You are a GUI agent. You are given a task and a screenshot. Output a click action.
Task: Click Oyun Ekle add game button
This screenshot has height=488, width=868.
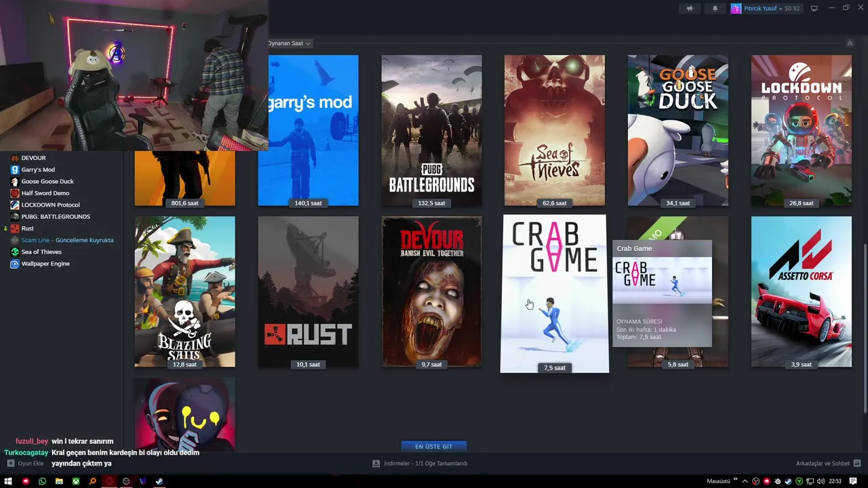pos(26,464)
